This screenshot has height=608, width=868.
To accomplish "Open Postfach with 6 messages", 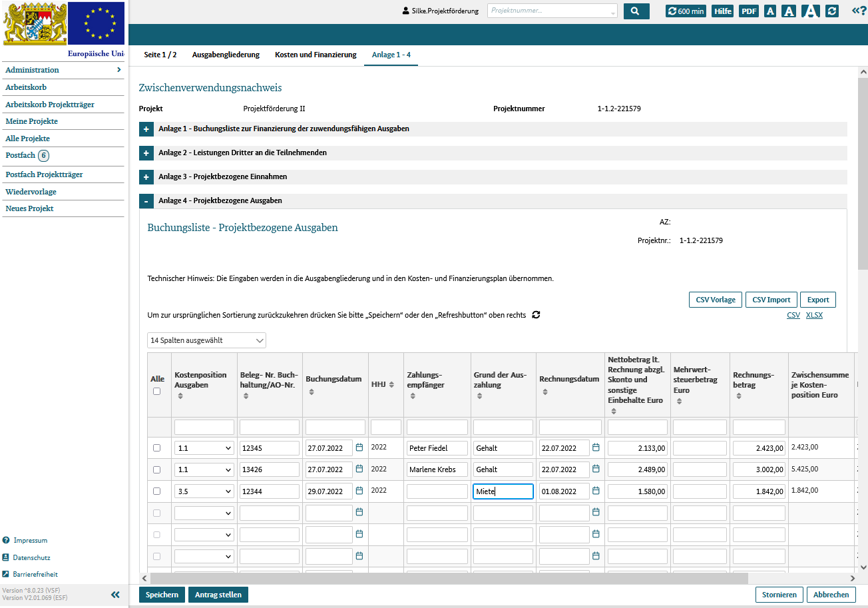I will pos(27,155).
